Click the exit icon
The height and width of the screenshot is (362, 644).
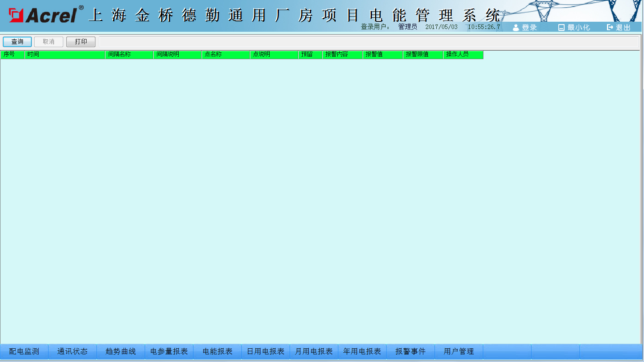[x=610, y=27]
